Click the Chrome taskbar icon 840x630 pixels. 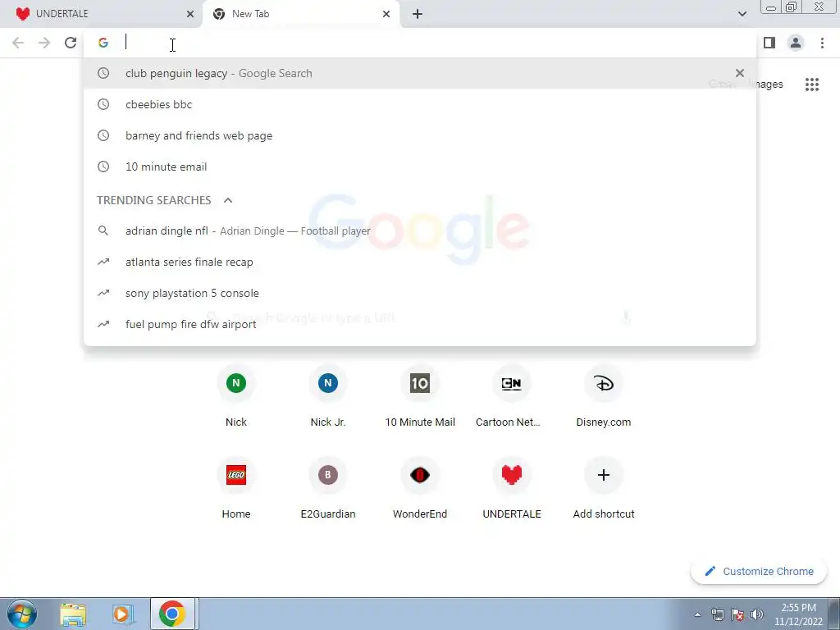(x=172, y=614)
